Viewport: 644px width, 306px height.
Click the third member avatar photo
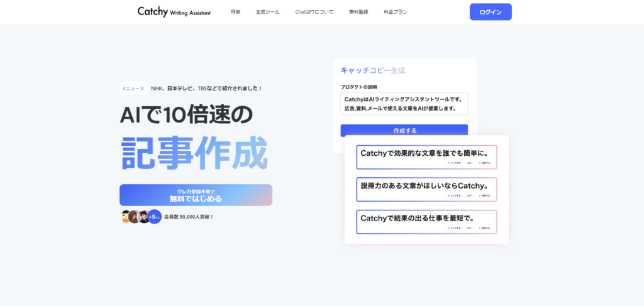pos(144,217)
